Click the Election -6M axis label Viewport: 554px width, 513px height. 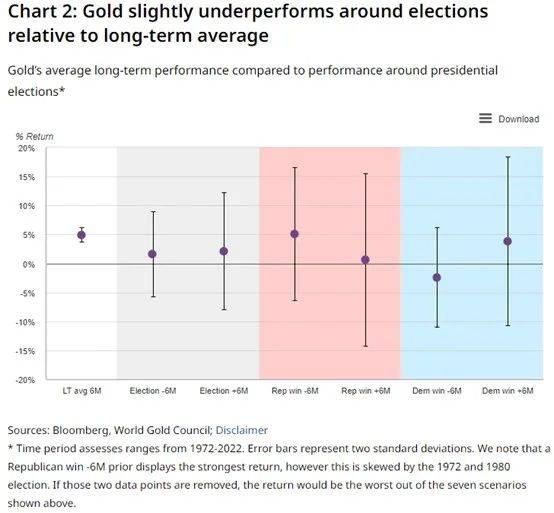(153, 391)
